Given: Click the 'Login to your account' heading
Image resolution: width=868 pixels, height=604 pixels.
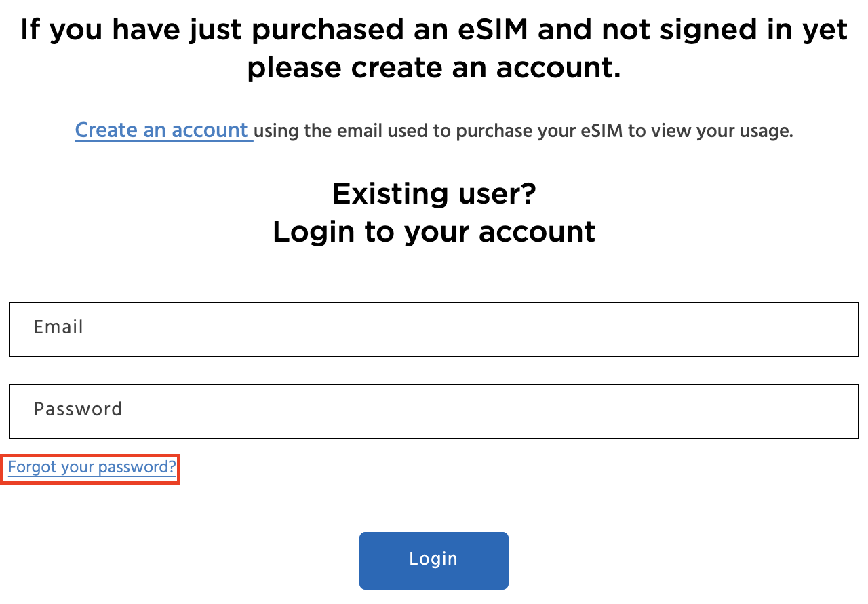Looking at the screenshot, I should point(434,232).
